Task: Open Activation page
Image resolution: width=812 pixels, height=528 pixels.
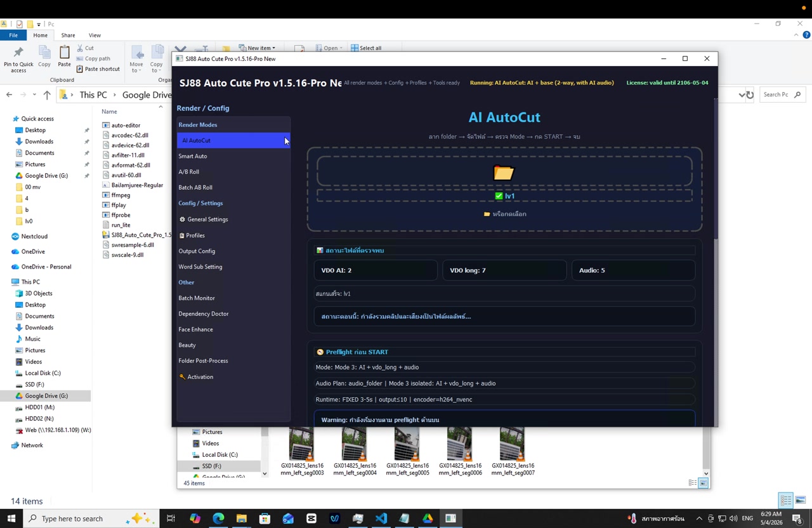Action: pos(233,377)
